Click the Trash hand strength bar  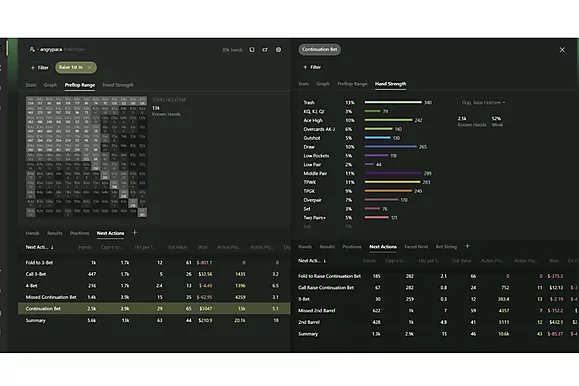click(393, 102)
